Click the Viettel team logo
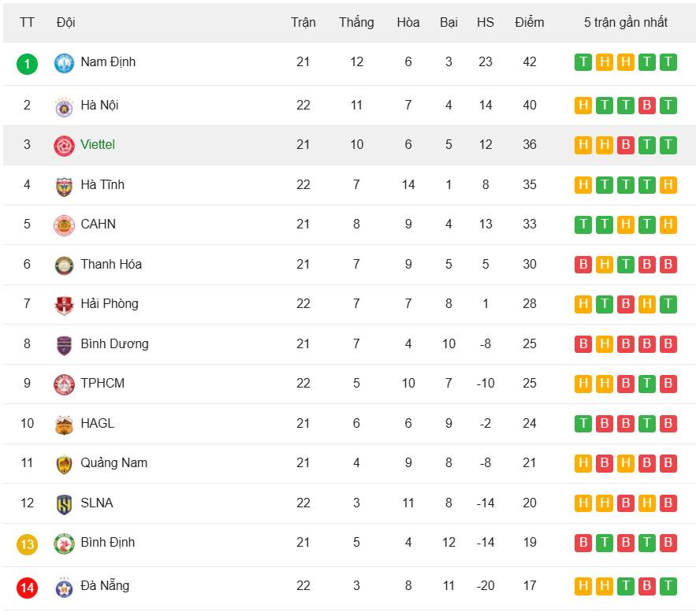Viewport: 696px width, 616px height. [64, 146]
